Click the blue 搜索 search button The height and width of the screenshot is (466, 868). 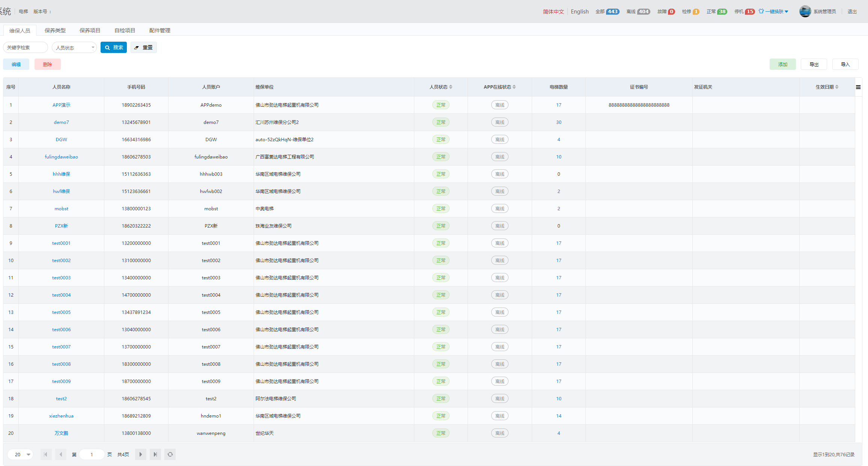tap(114, 47)
